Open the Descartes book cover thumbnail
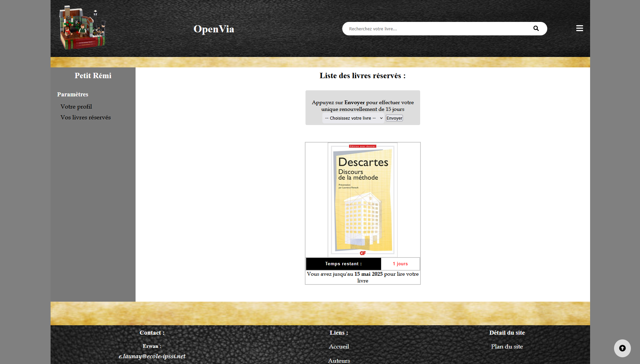This screenshot has height=364, width=640. pos(362,200)
